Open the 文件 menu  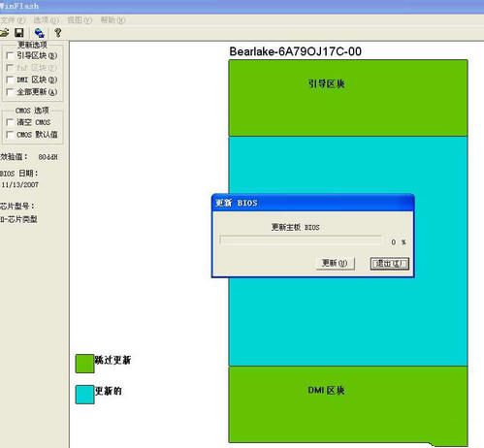(x=13, y=20)
